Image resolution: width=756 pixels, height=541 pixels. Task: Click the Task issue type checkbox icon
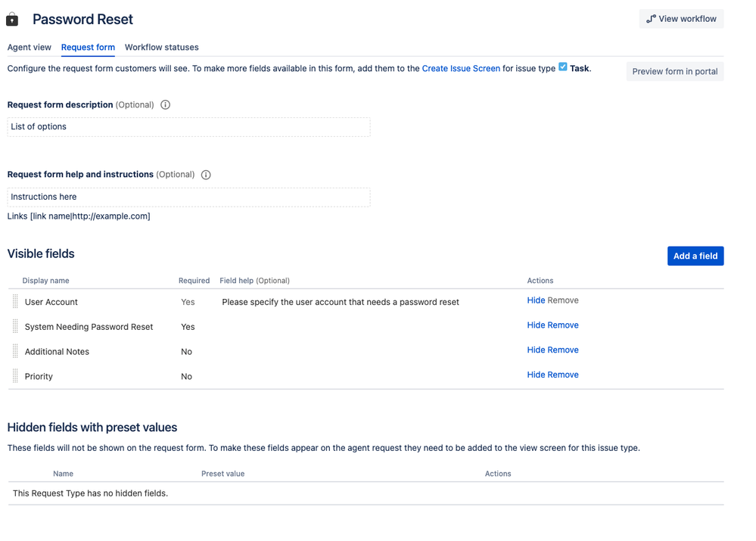[563, 67]
